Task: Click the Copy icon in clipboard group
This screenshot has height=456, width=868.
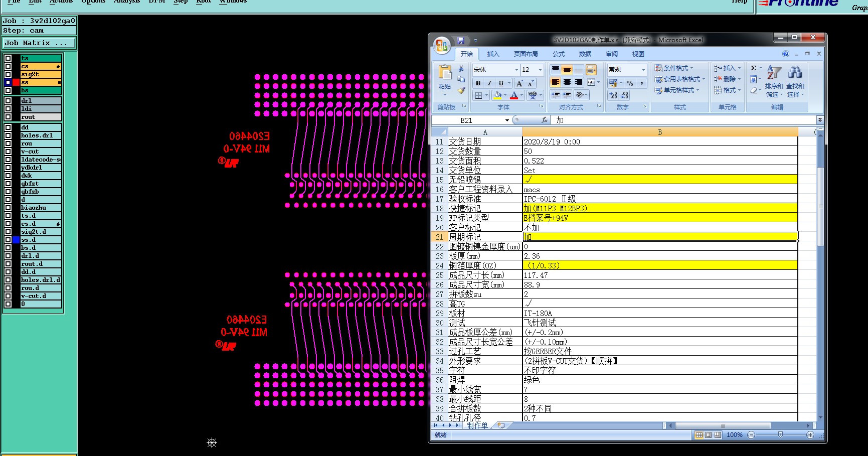Action: pyautogui.click(x=461, y=80)
